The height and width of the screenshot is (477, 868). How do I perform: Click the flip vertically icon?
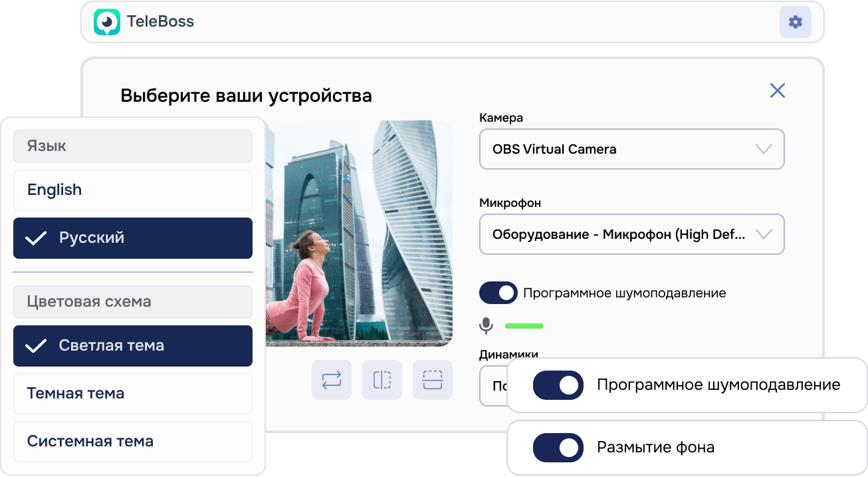[x=432, y=380]
